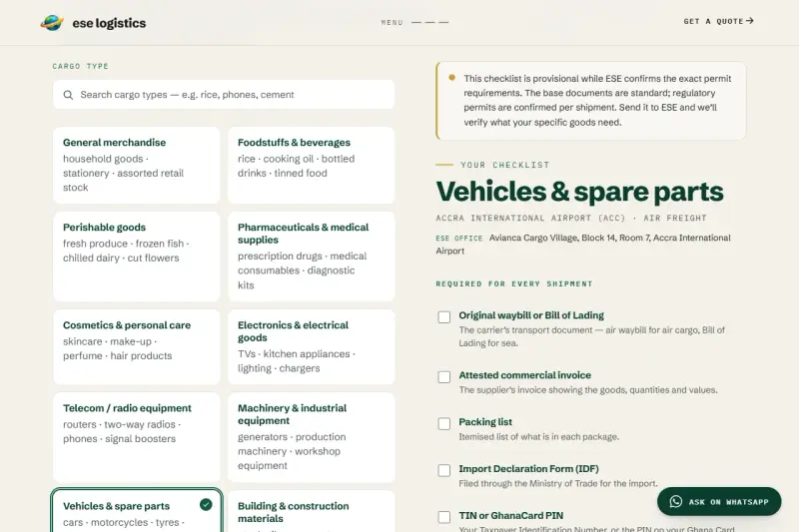Click the Packing list label
The width and height of the screenshot is (799, 532).
click(x=485, y=422)
